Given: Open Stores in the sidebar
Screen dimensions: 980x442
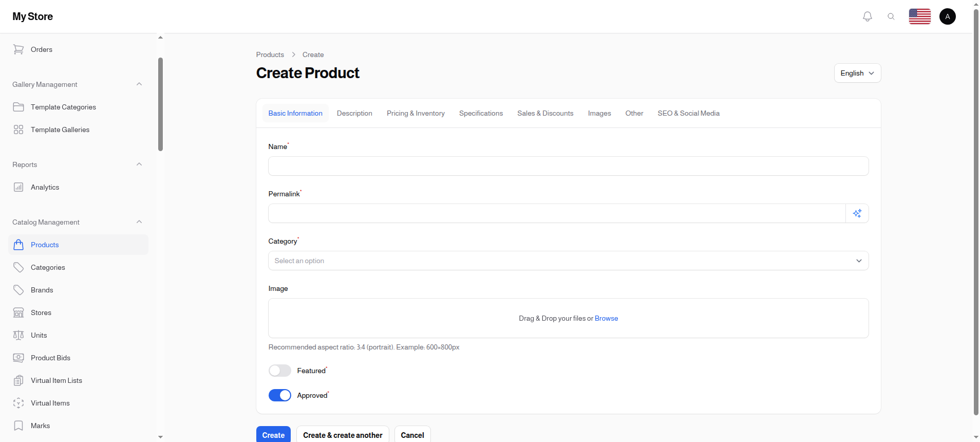Looking at the screenshot, I should [x=78, y=312].
